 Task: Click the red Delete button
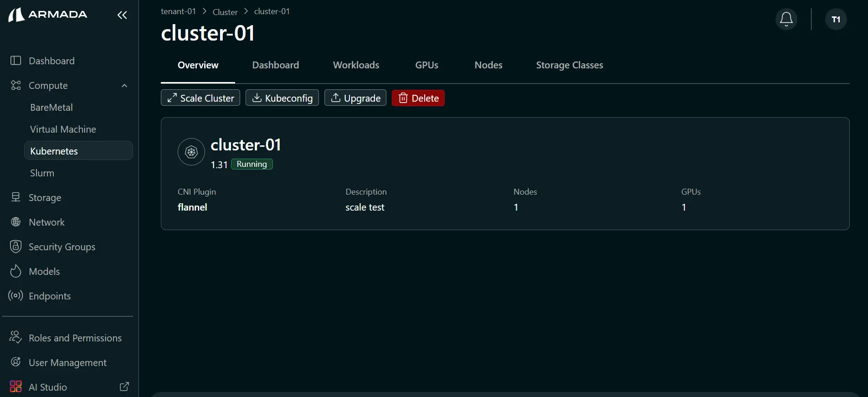(418, 98)
